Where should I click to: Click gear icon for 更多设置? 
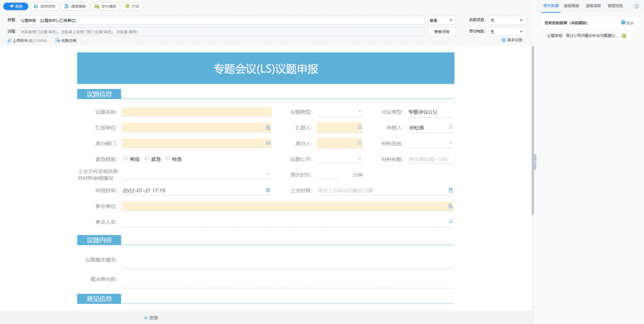click(x=503, y=40)
